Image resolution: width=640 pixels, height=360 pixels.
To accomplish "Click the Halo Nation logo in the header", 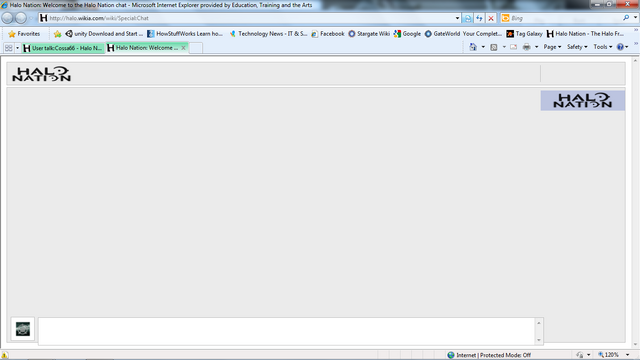I will (x=41, y=74).
